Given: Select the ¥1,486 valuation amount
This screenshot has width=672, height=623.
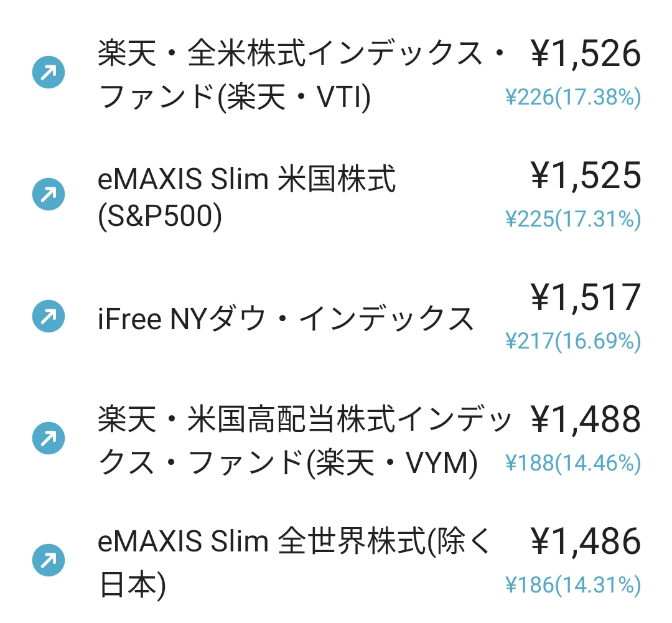Looking at the screenshot, I should [x=586, y=541].
